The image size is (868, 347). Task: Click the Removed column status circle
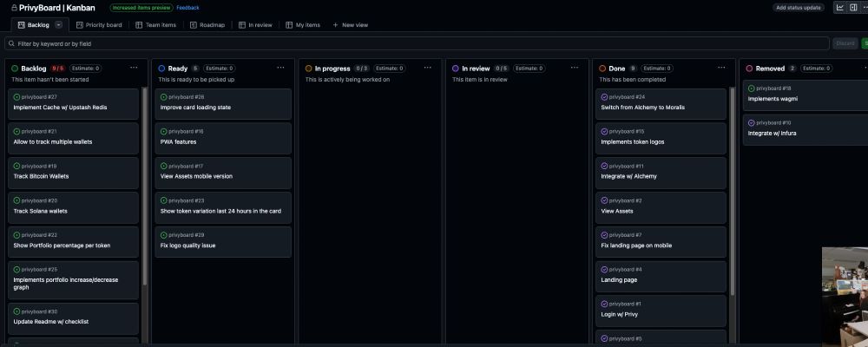tap(750, 69)
